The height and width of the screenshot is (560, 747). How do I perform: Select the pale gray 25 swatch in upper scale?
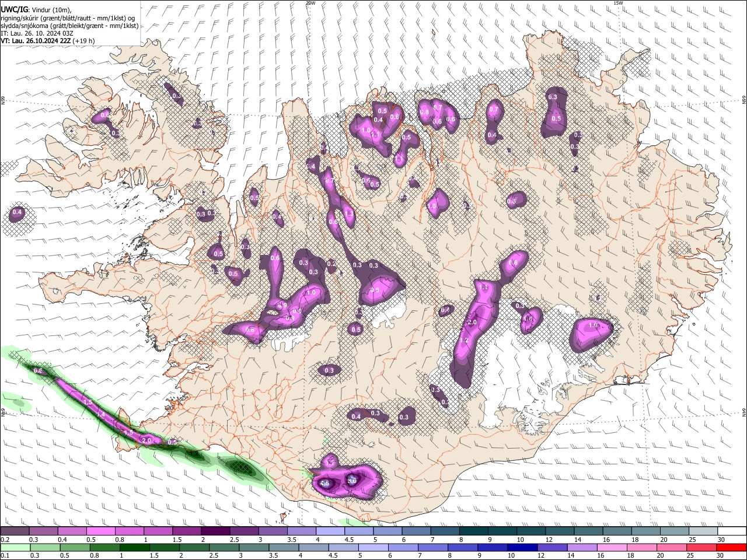pos(703,531)
